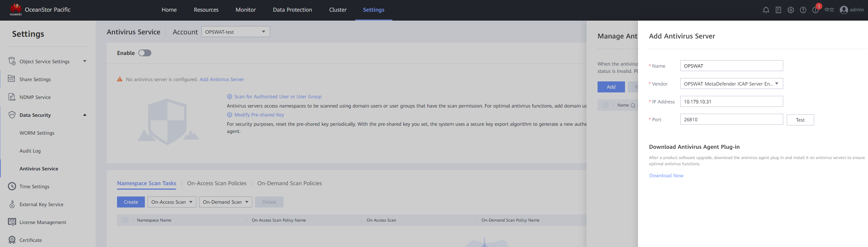Switch to On-Access Scan Policies tab

217,183
